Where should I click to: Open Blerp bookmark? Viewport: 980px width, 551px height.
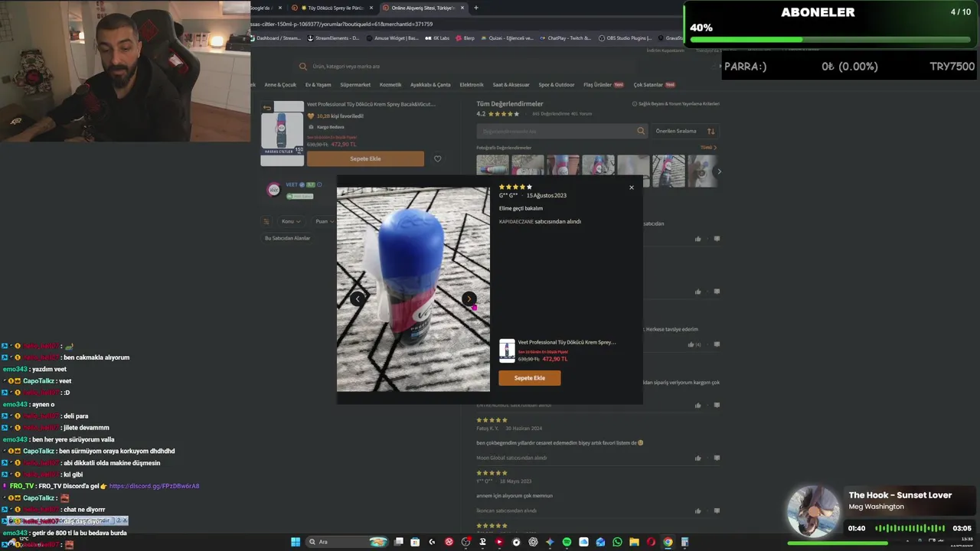point(465,37)
